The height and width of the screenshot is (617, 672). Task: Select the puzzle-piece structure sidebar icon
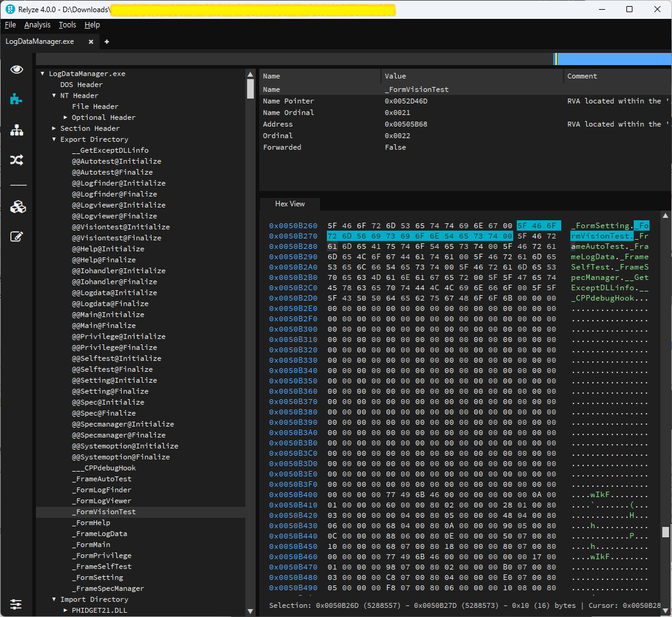click(16, 99)
